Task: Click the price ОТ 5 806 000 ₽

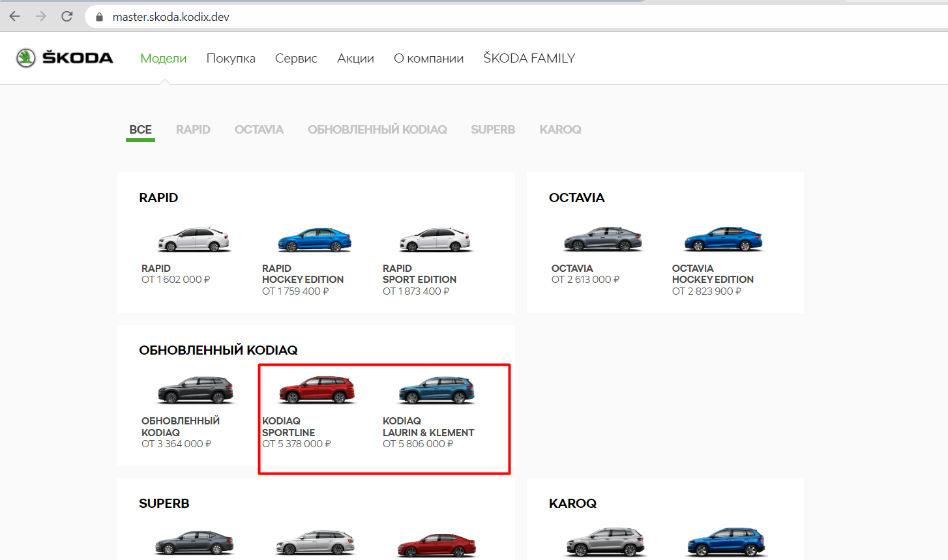Action: 418,444
